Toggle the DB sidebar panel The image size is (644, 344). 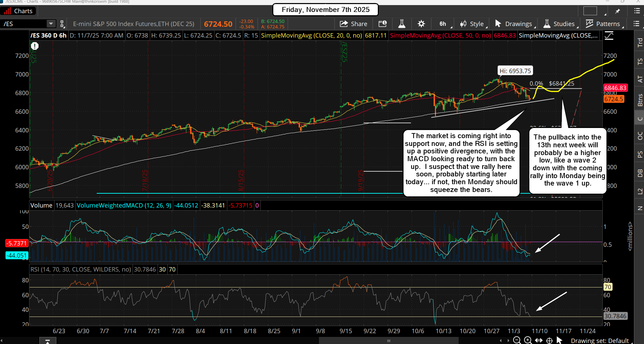click(639, 173)
